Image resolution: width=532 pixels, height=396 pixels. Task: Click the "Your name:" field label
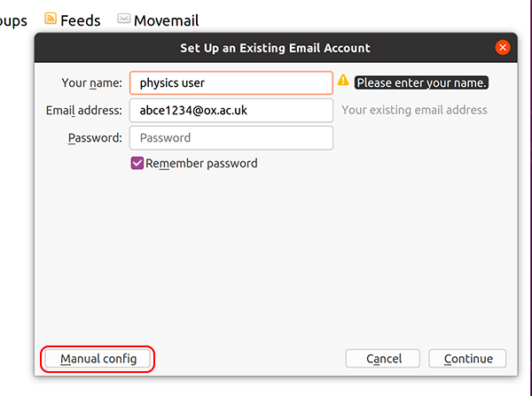click(x=91, y=83)
